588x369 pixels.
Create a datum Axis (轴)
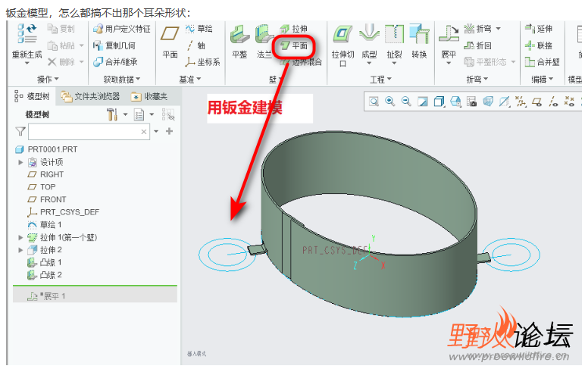tap(195, 45)
